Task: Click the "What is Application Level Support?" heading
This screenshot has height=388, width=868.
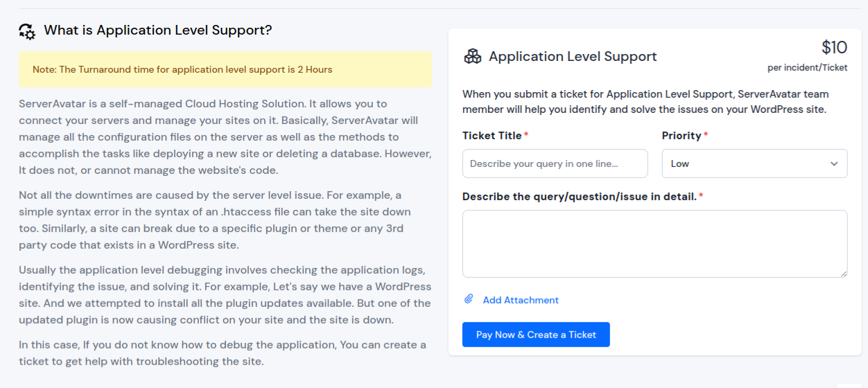Action: 158,30
